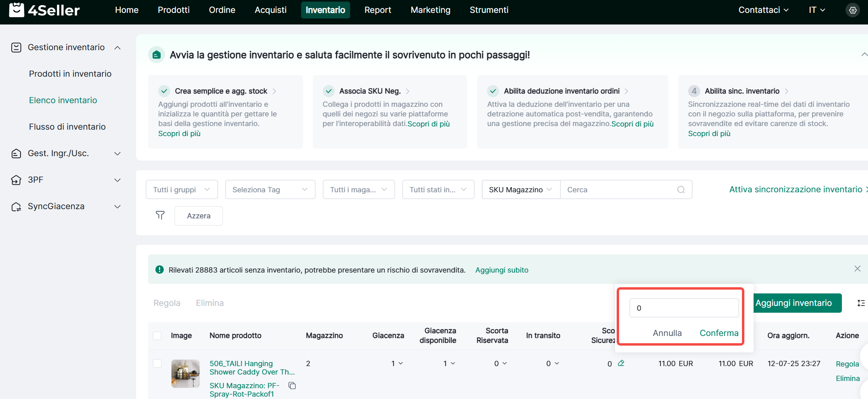868x399 pixels.
Task: Click the filter funnel icon
Action: tap(160, 216)
